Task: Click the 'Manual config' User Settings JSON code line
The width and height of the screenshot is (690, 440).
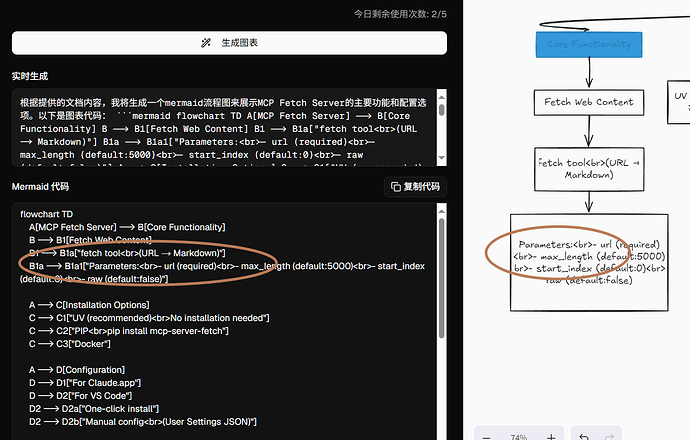Action: pyautogui.click(x=143, y=422)
